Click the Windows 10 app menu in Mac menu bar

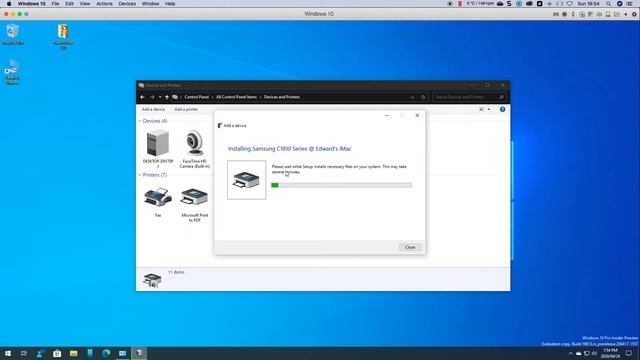[31, 4]
